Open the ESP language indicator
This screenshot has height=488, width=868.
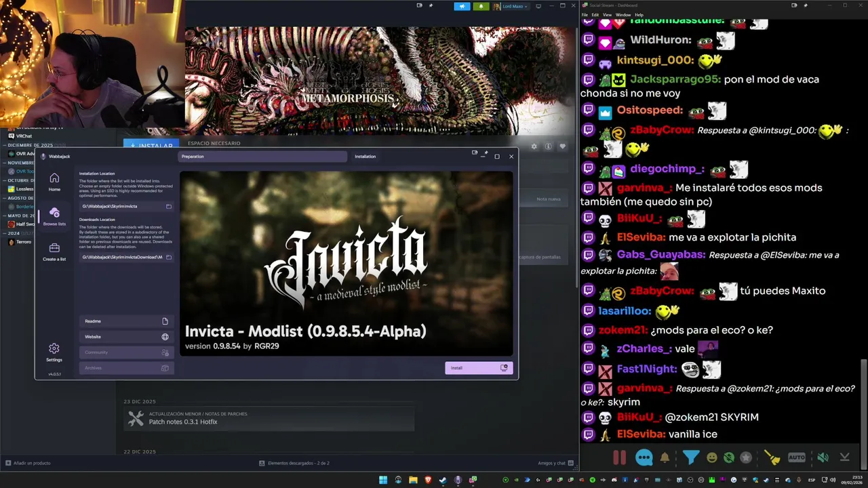point(811,480)
